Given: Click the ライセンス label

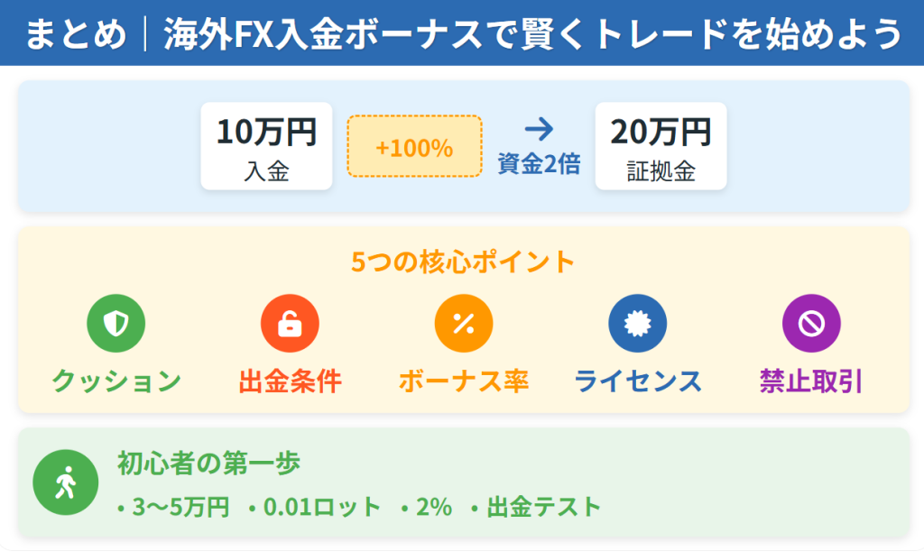Looking at the screenshot, I should [638, 381].
